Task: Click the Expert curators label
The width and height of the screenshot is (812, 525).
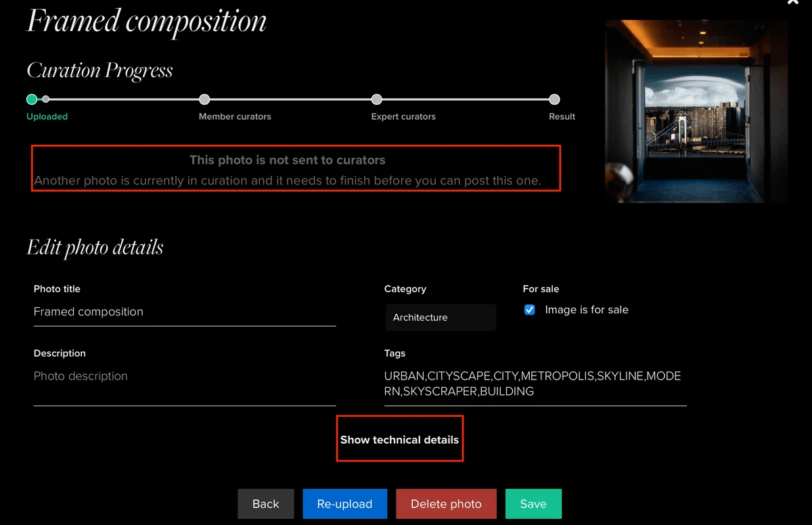Action: pos(403,116)
